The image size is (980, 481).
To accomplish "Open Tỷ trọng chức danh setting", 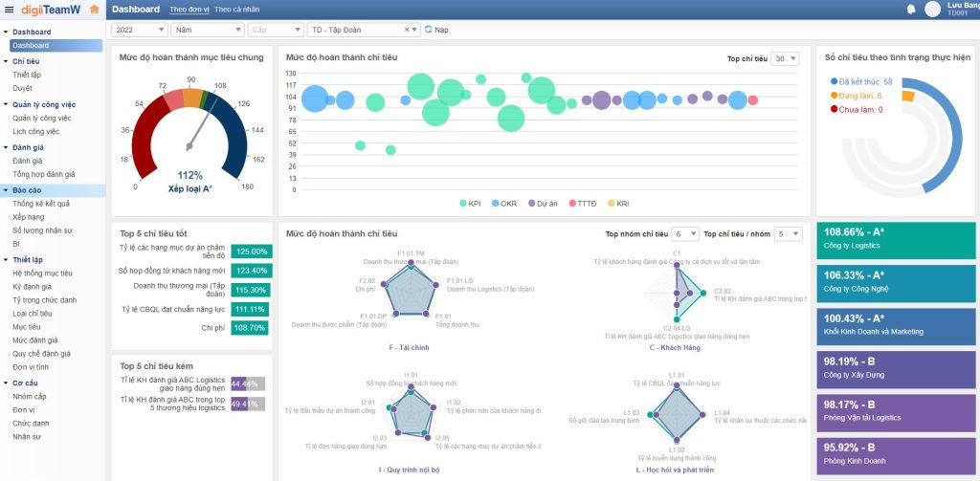I will coord(44,300).
